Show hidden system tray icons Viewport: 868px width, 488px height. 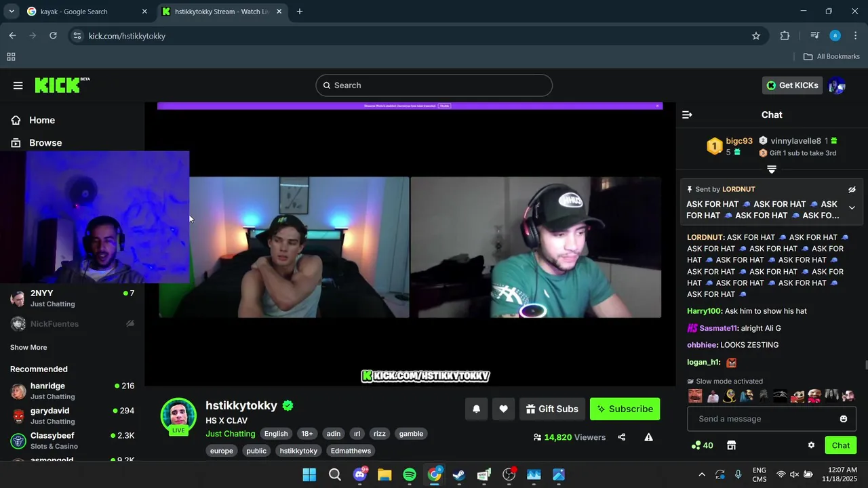(x=702, y=474)
